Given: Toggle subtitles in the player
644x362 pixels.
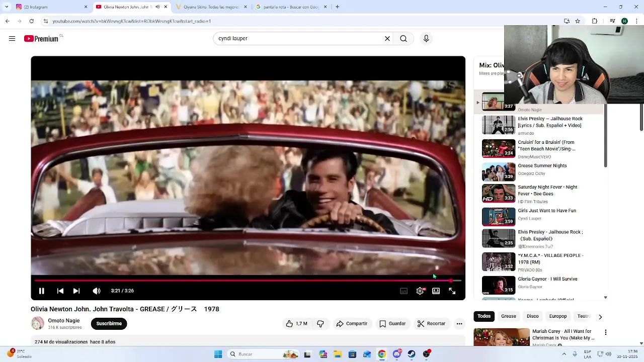Looking at the screenshot, I should 404,291.
